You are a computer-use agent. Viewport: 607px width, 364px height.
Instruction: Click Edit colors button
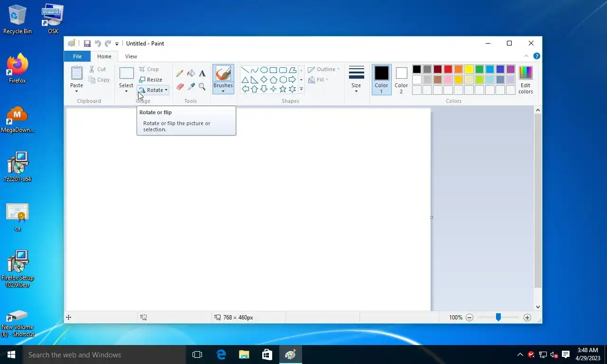525,80
